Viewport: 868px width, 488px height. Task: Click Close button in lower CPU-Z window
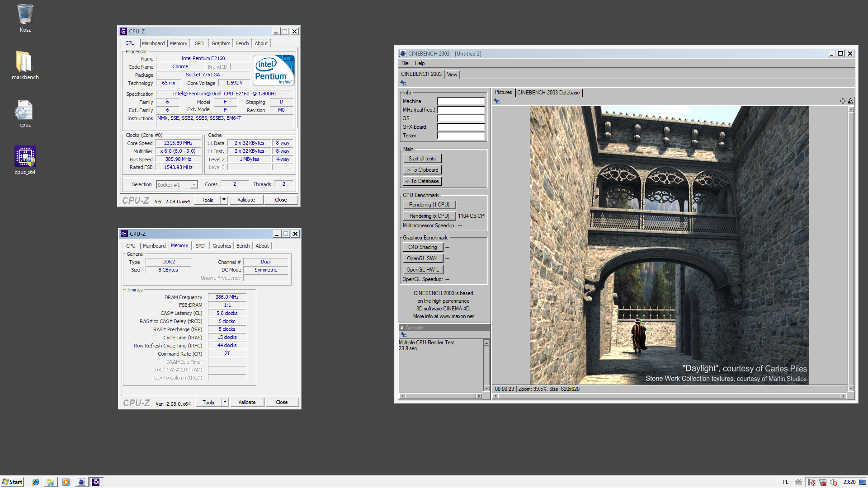point(282,402)
